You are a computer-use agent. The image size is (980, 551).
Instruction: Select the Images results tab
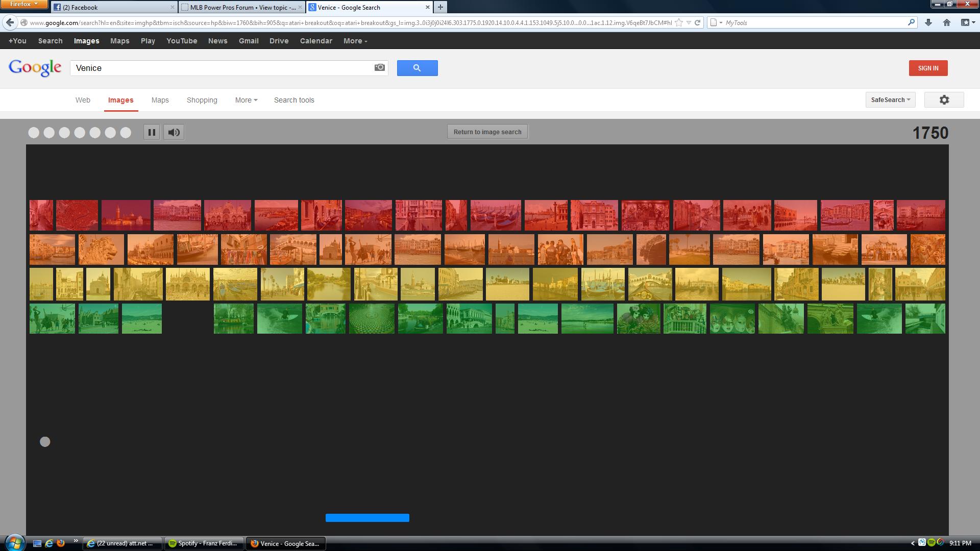pos(120,100)
